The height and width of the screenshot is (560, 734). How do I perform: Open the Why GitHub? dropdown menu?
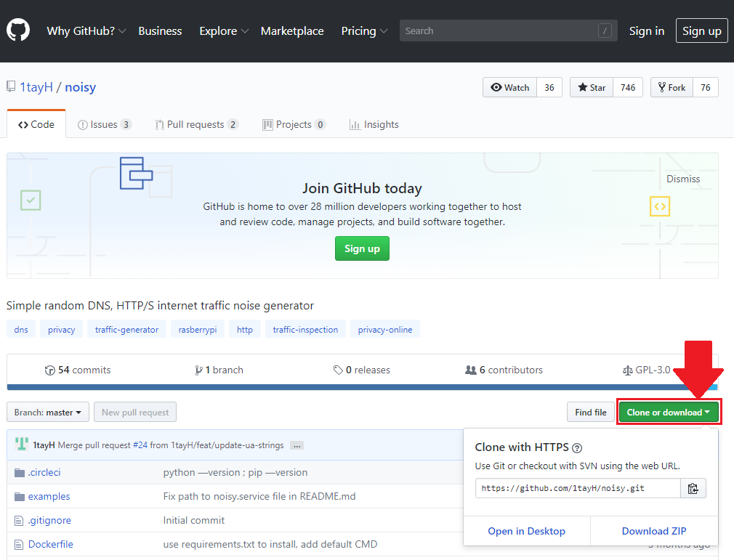tap(86, 31)
